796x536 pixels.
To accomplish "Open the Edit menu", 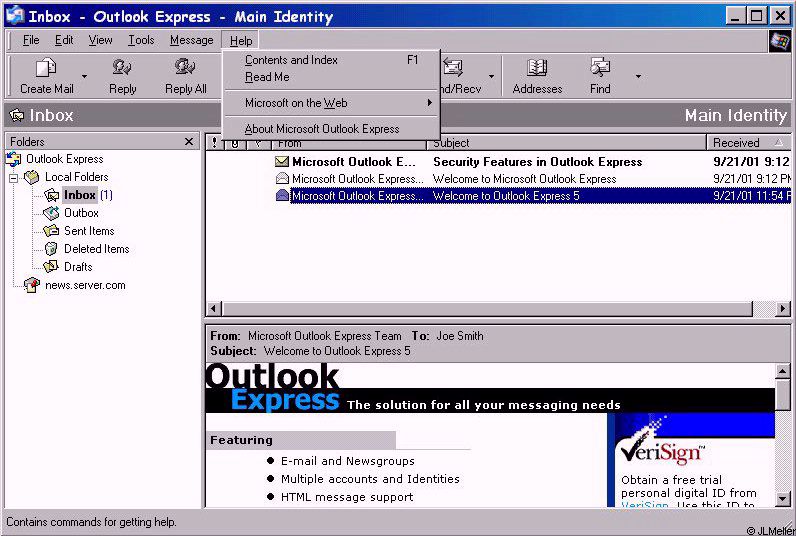I will 64,40.
